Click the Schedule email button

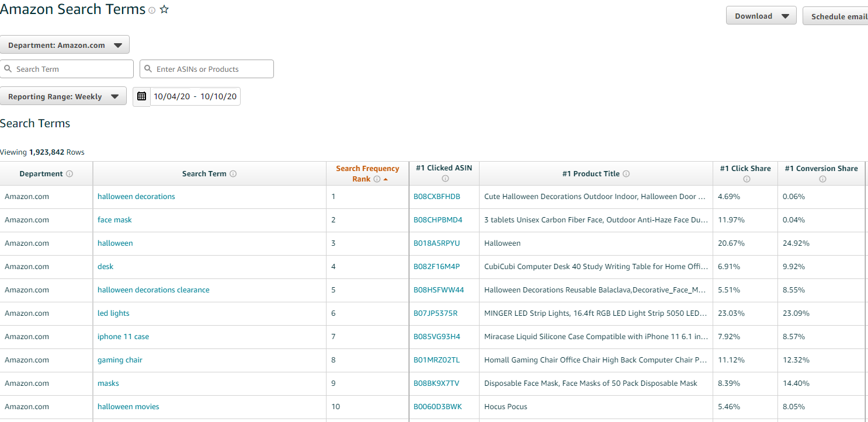(x=839, y=16)
